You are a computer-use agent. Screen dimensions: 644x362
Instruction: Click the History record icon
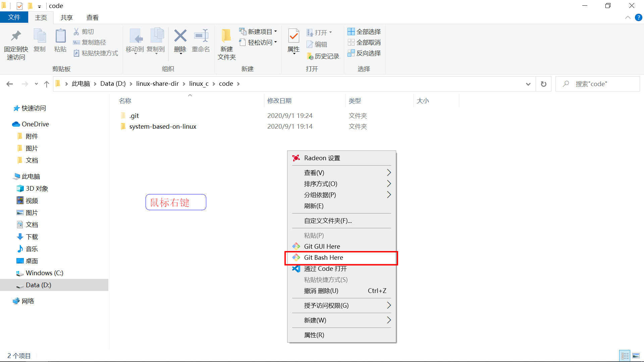point(310,56)
